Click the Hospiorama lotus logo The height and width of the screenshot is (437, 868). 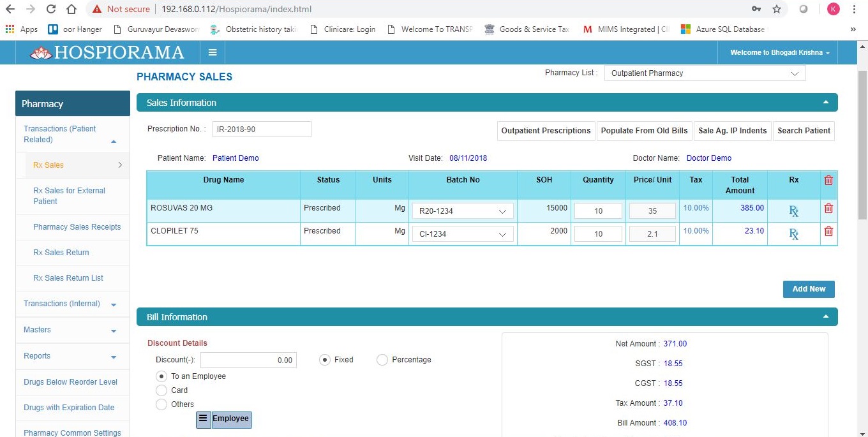pyautogui.click(x=40, y=52)
